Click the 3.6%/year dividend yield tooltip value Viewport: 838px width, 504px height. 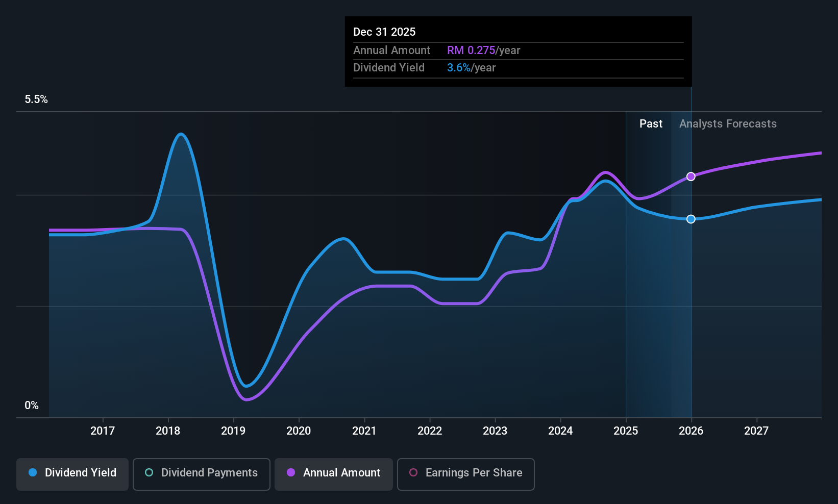click(x=472, y=67)
